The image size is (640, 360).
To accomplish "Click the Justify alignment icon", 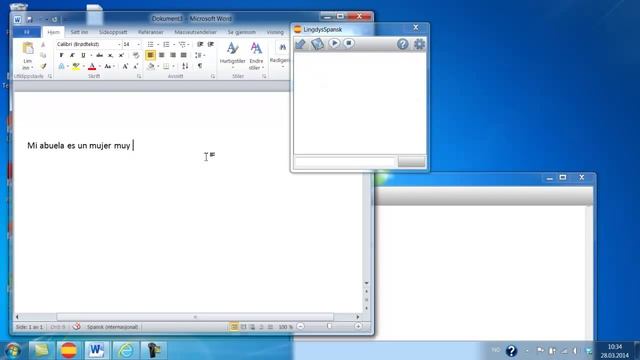I will [184, 55].
